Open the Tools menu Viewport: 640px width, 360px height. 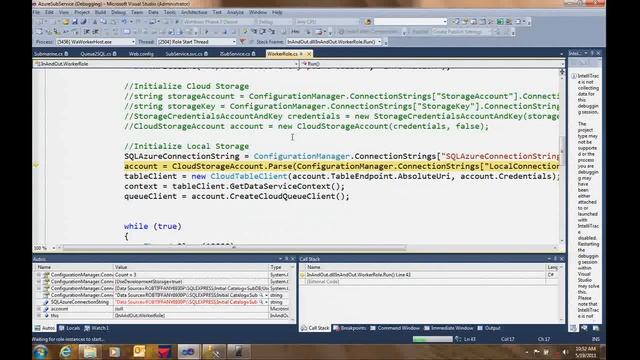169,12
